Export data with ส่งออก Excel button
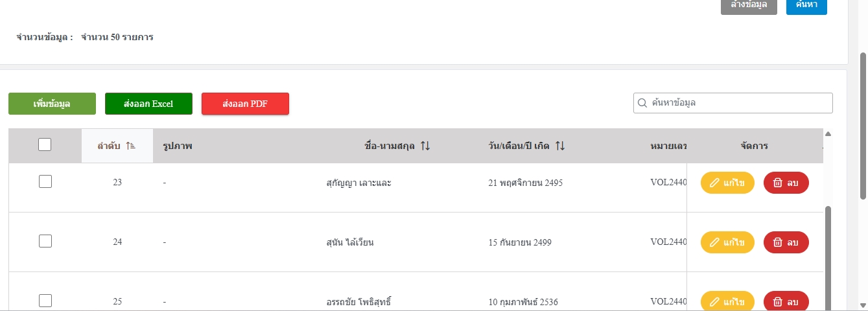 [148, 104]
